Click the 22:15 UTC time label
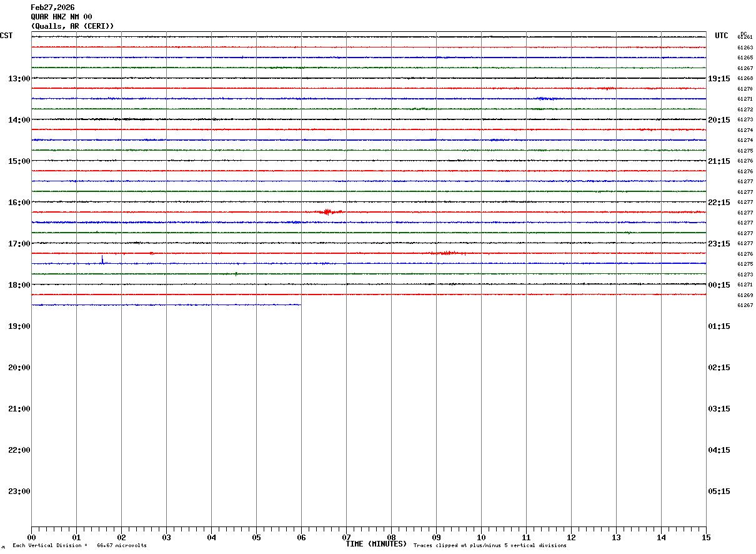This screenshot has width=756, height=554. click(x=719, y=203)
